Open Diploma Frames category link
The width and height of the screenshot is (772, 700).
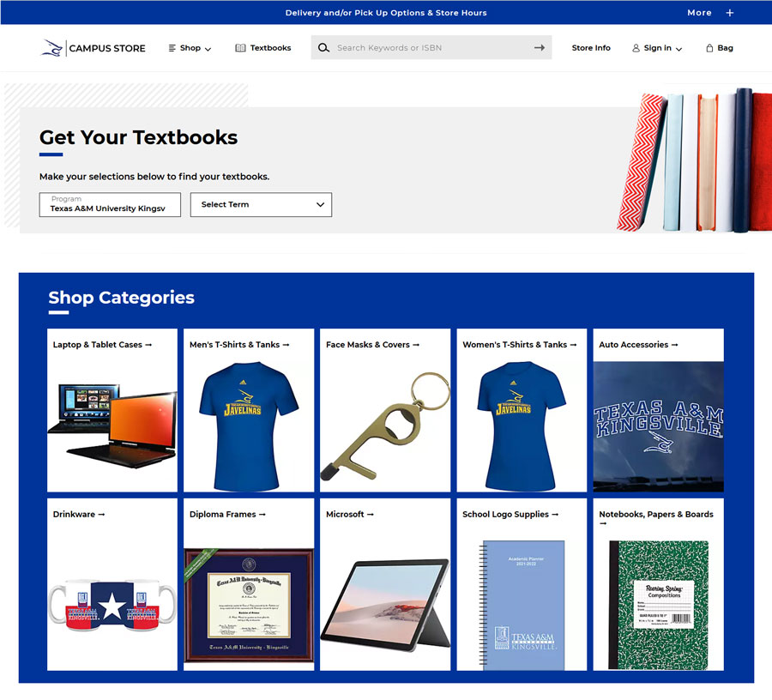click(227, 514)
